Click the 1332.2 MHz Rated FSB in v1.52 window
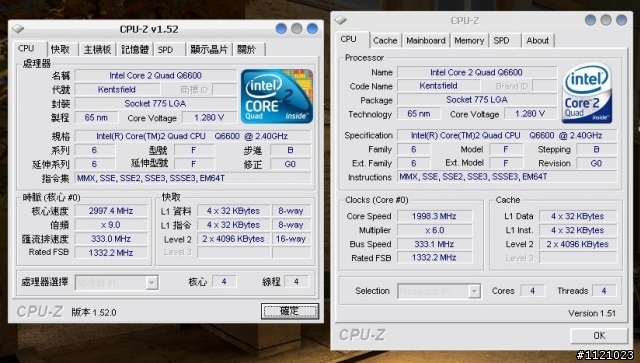The image size is (640, 363). (111, 252)
